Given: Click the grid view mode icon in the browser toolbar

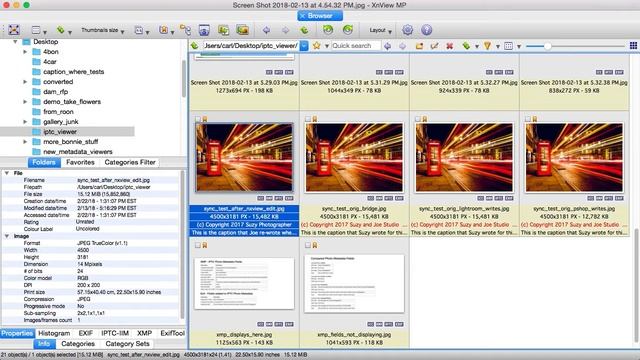Looking at the screenshot, I should (508, 46).
